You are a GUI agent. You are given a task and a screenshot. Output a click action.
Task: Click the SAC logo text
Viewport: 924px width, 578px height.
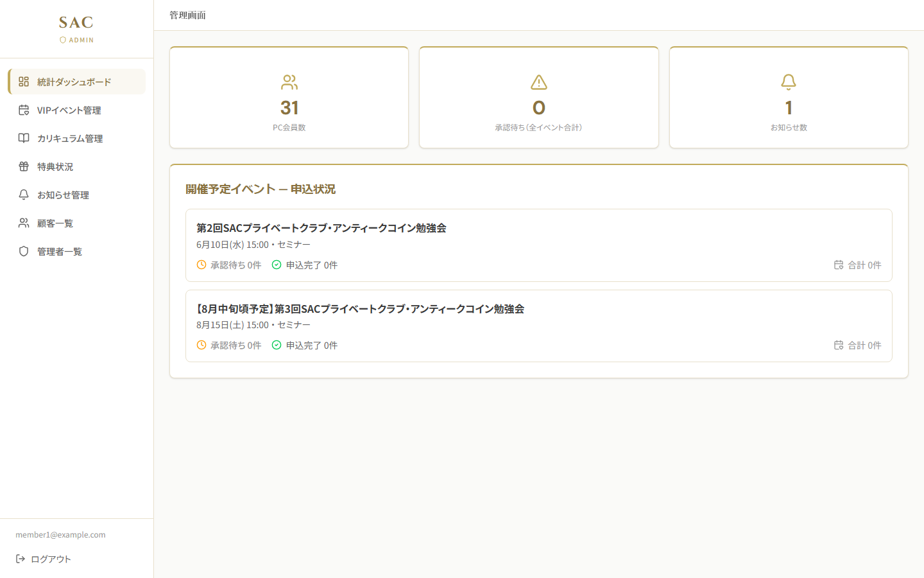tap(76, 22)
